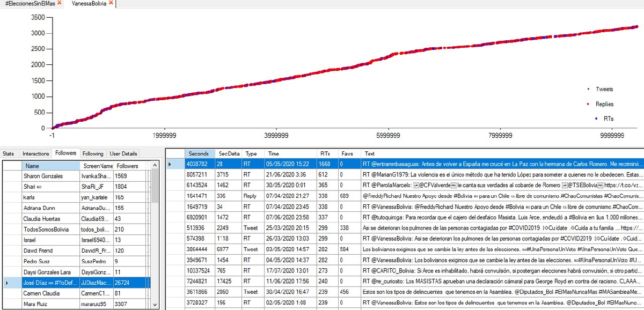Click time cell 07/04/2020 23:45
Image resolution: width=644 pixels, height=310 pixels.
pos(291,206)
